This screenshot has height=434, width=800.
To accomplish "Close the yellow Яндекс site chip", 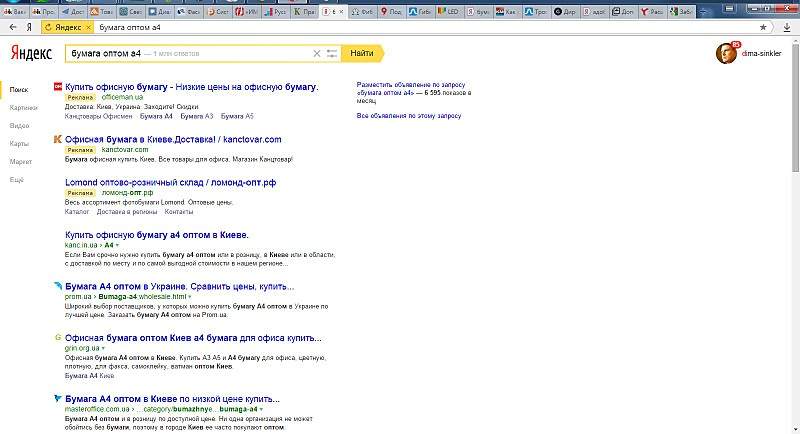I will 88,28.
